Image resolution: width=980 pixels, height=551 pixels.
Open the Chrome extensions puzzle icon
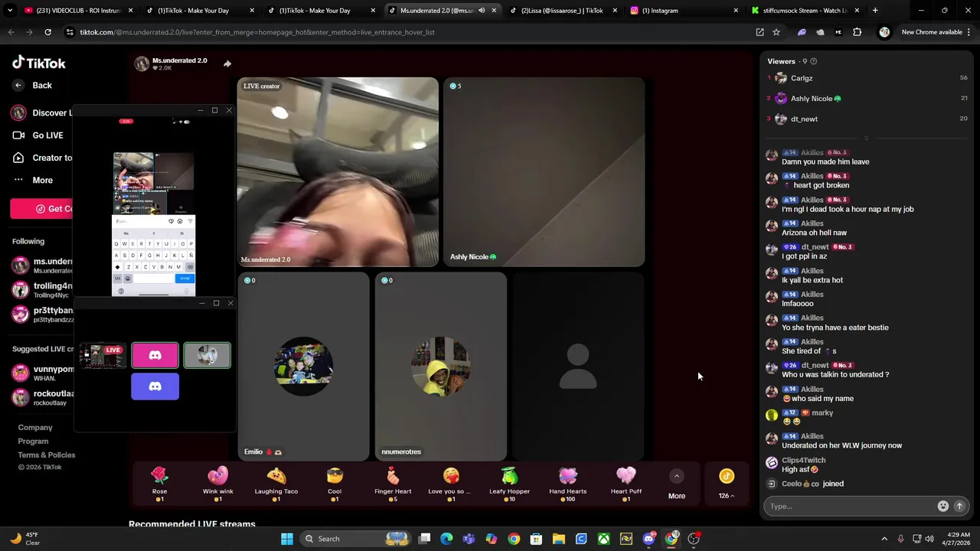coord(857,32)
